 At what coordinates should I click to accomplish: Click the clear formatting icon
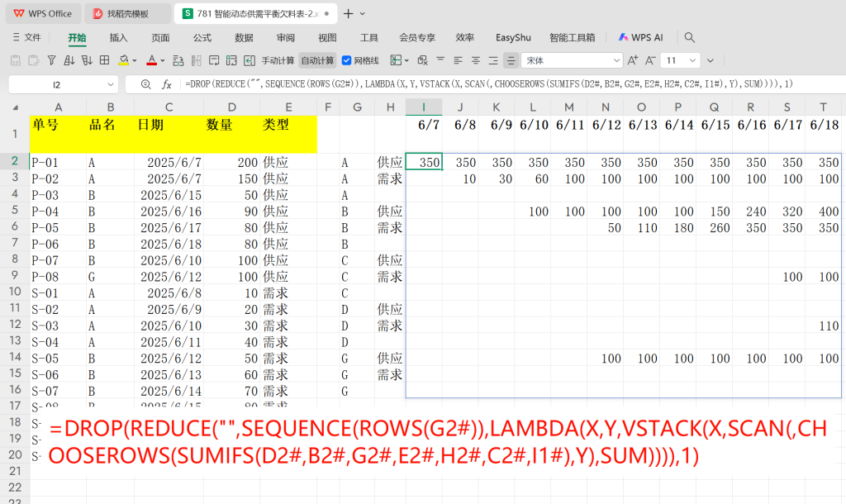pos(423,60)
